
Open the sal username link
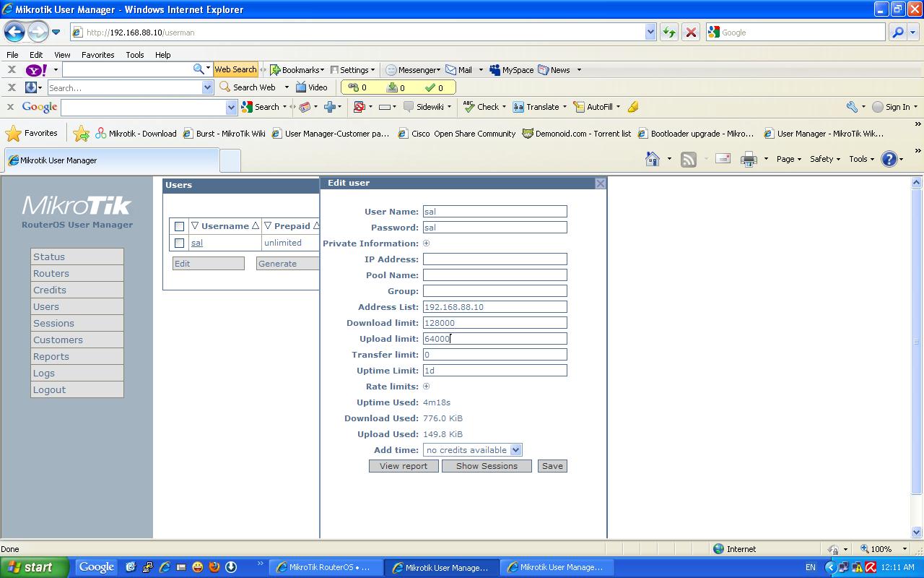click(x=196, y=243)
